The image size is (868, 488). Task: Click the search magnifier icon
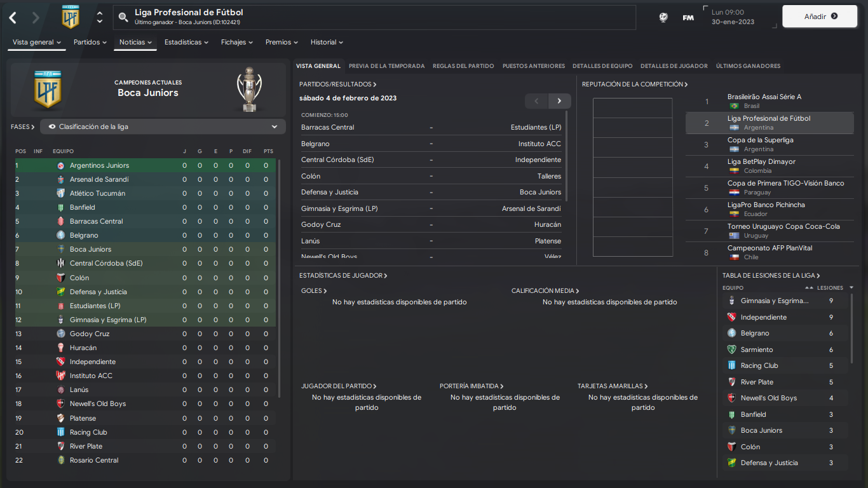point(123,17)
